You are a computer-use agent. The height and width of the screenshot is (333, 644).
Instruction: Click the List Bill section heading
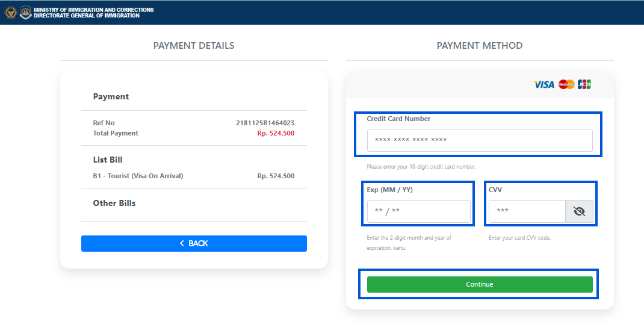click(x=108, y=160)
